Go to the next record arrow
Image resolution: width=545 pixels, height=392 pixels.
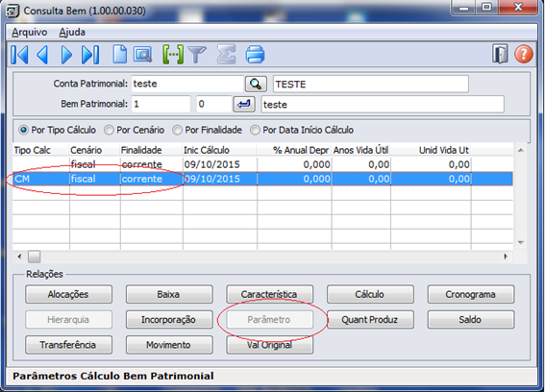click(x=66, y=55)
